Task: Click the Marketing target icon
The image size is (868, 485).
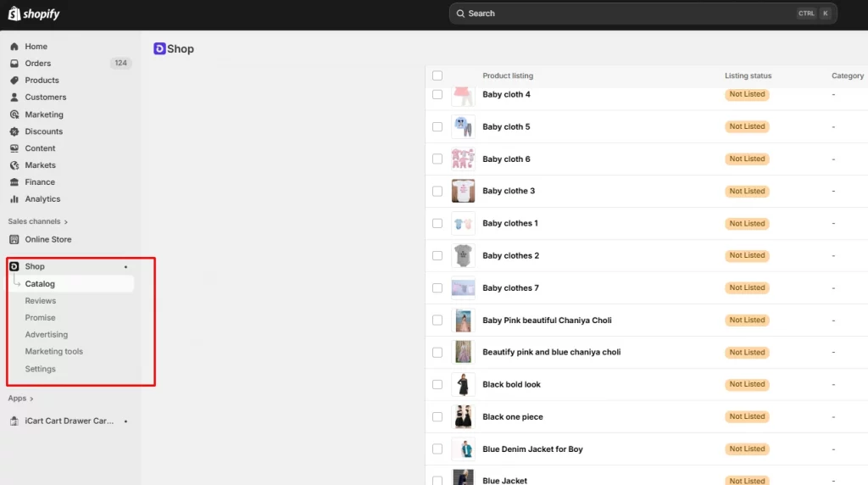Action: [x=14, y=114]
